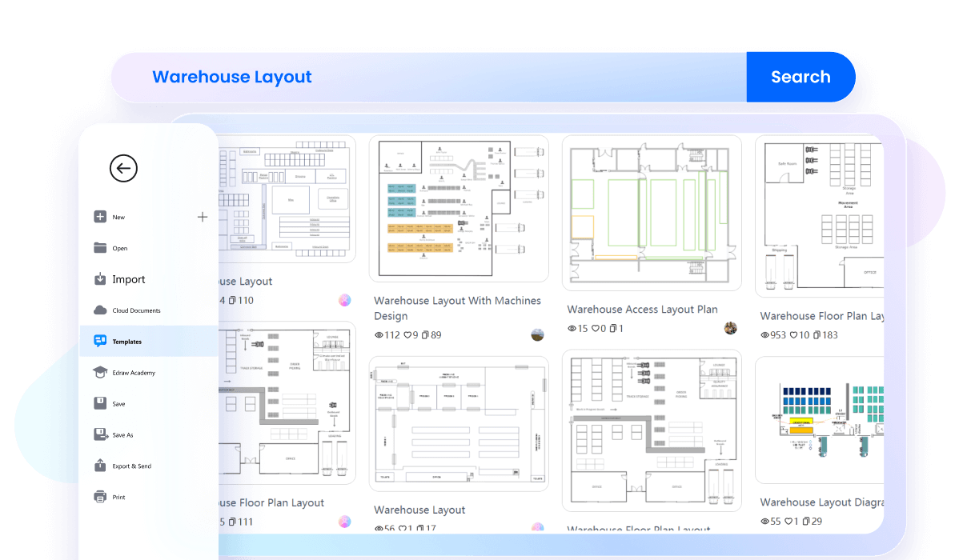The height and width of the screenshot is (560, 967).
Task: Click the copy icon on Warehouse Access Layout Plan
Action: (613, 329)
